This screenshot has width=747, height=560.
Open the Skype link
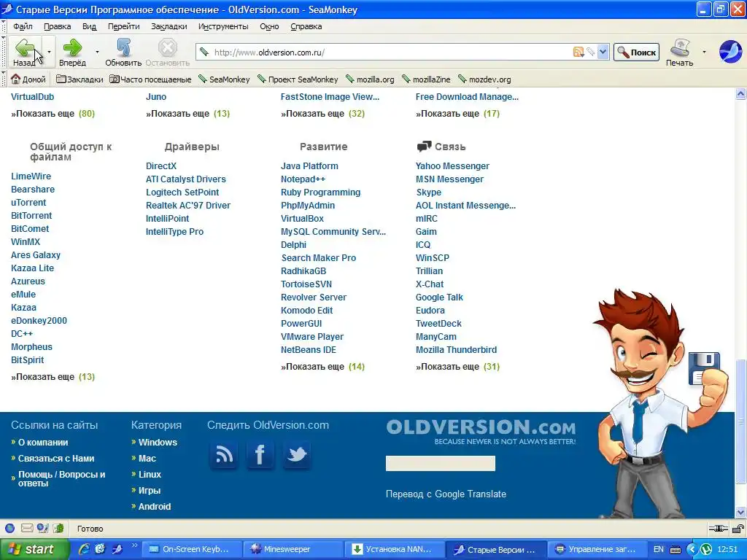click(429, 192)
